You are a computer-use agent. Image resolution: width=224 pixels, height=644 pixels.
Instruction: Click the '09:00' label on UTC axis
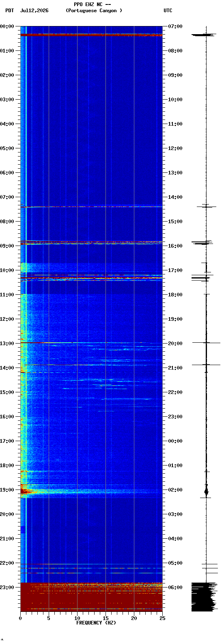coord(175,75)
